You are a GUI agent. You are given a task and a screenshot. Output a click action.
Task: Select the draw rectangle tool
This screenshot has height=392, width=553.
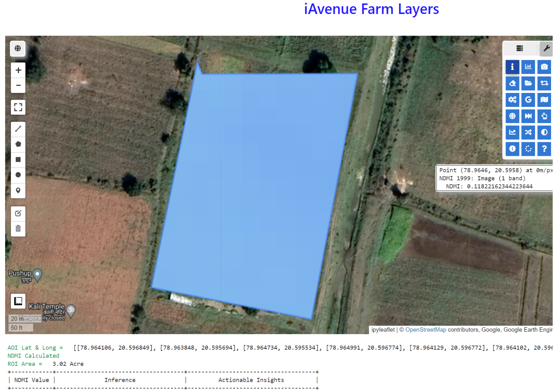(18, 160)
